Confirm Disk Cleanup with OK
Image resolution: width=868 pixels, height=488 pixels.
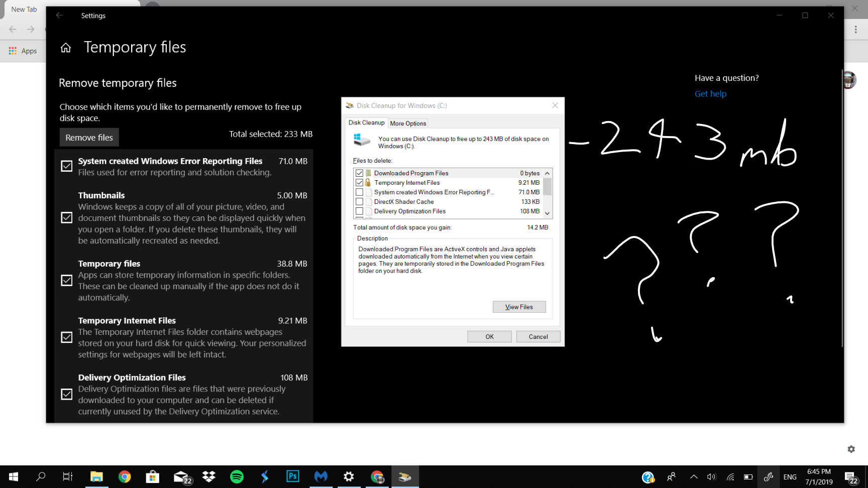coord(489,337)
